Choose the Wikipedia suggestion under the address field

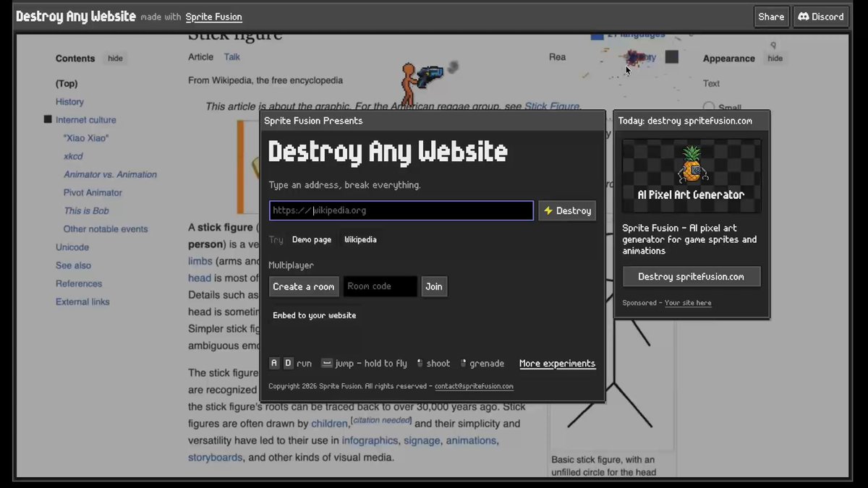click(x=360, y=239)
